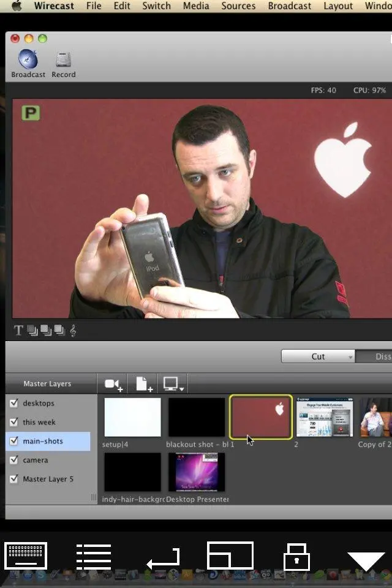Select the this week master layer row

[48, 422]
